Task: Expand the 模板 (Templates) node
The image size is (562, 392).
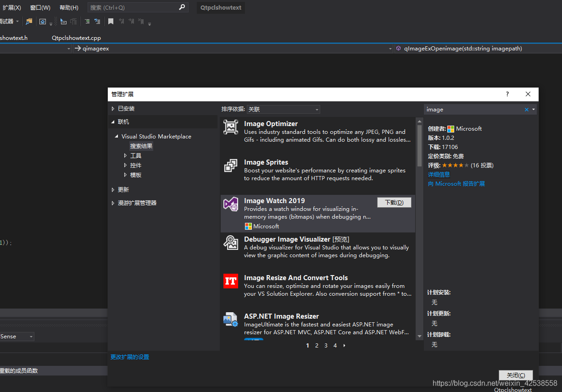Action: click(125, 175)
